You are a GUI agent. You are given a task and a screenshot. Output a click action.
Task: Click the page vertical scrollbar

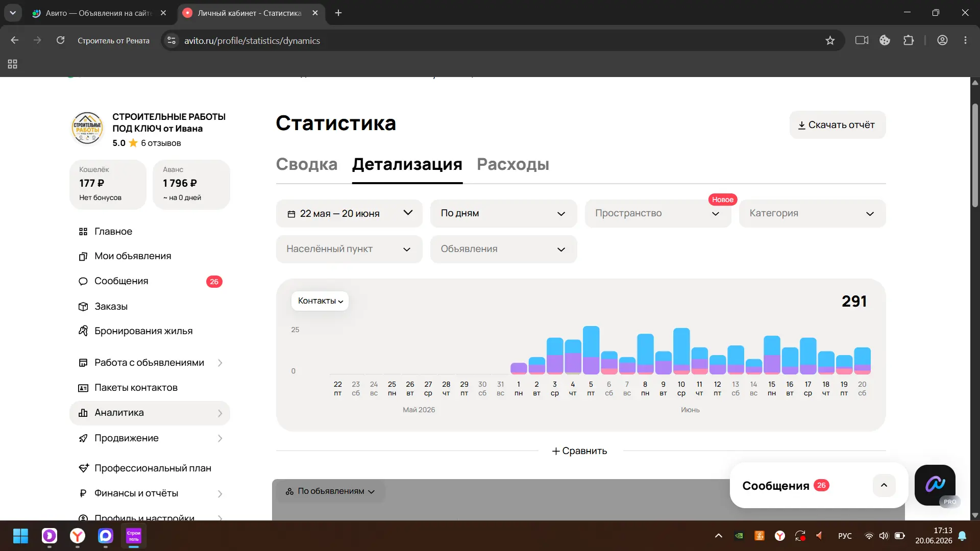(x=975, y=156)
